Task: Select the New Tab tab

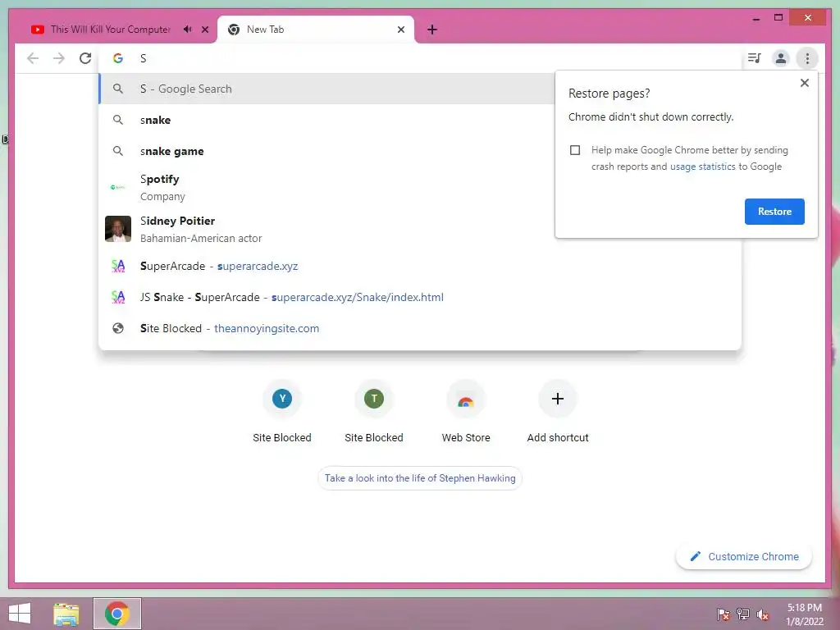Action: pos(316,30)
